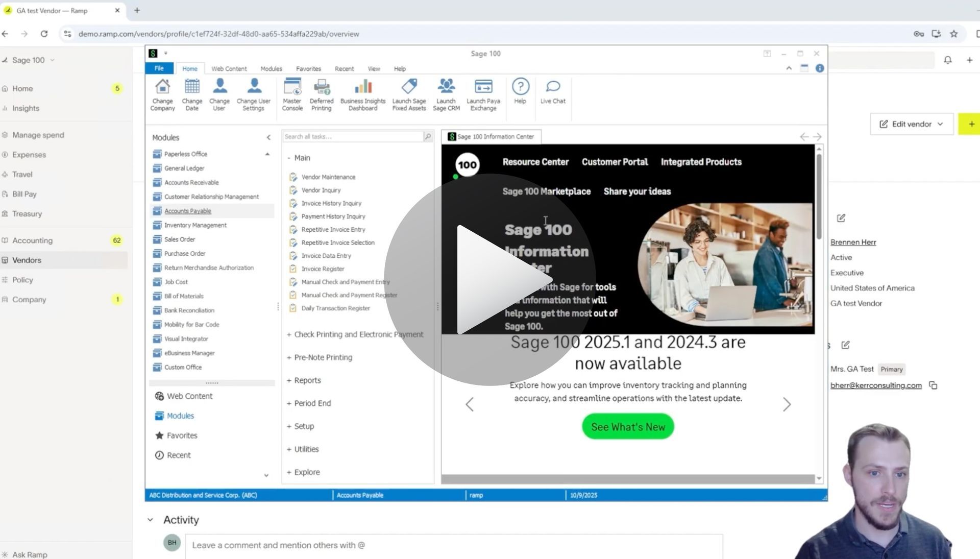Screen dimensions: 980x559
Task: Open the File menu tab
Action: point(159,68)
